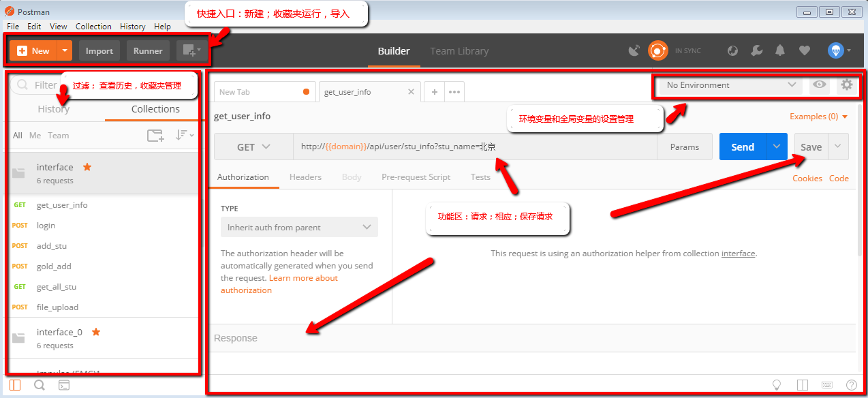The width and height of the screenshot is (868, 398).
Task: Select the Me collections filter
Action: point(35,136)
